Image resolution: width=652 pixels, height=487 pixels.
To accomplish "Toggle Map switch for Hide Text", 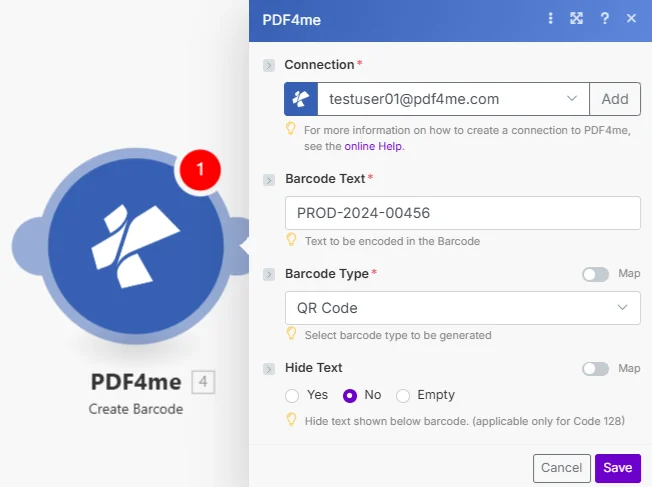I will point(595,369).
